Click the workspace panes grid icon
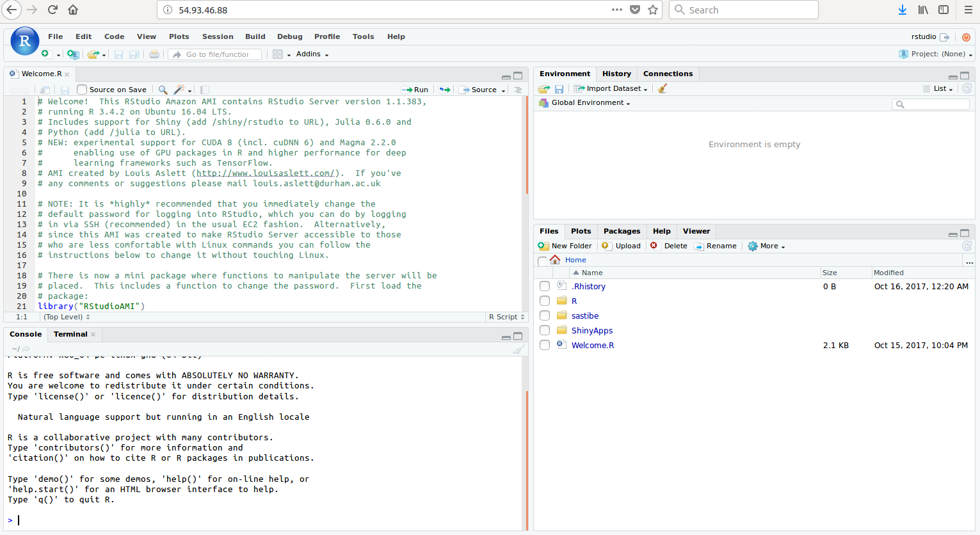The image size is (980, 535). 278,54
